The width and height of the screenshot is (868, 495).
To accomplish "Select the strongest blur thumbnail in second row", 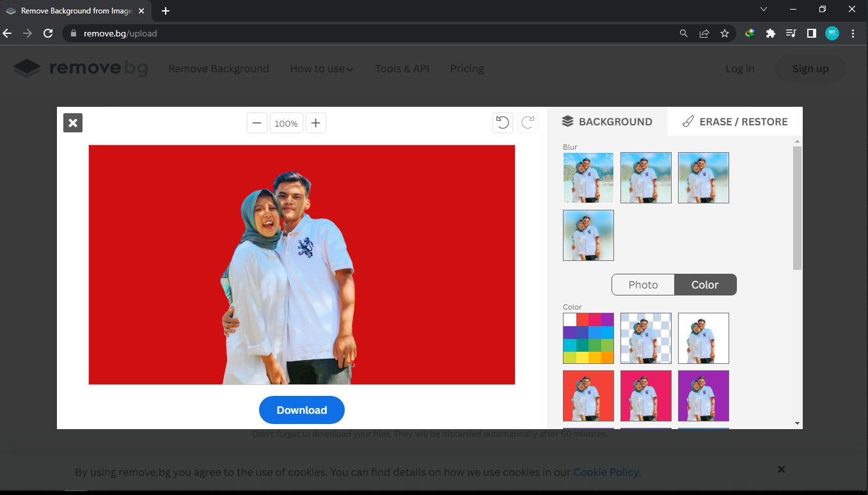I will (x=588, y=235).
